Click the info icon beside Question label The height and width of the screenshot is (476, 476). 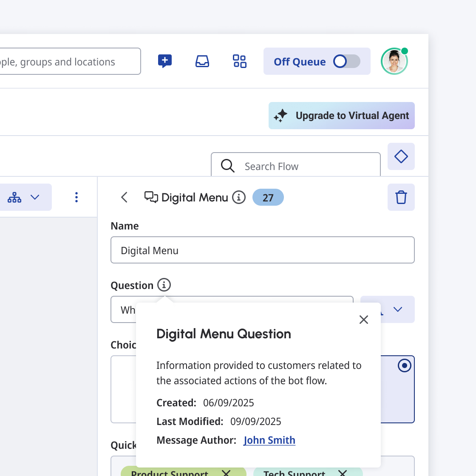[x=164, y=285]
